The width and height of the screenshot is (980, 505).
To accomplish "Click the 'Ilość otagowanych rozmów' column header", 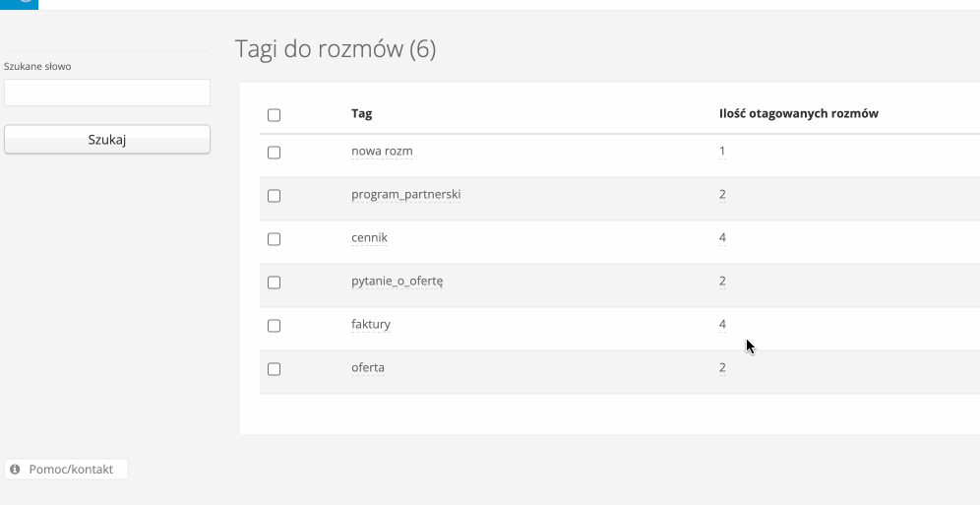I will tap(798, 113).
